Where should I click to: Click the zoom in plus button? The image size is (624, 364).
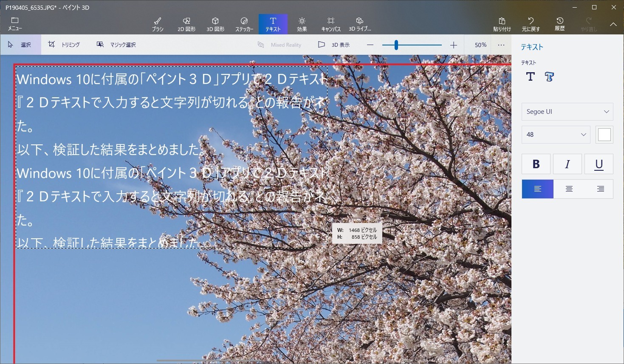(x=454, y=45)
